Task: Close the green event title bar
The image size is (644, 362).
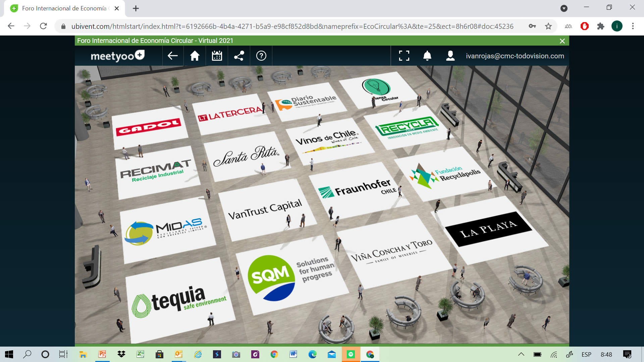Action: coord(562,41)
